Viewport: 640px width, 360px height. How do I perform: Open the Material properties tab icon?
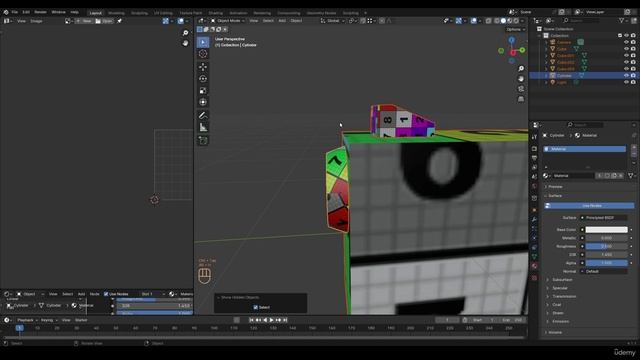pyautogui.click(x=534, y=266)
